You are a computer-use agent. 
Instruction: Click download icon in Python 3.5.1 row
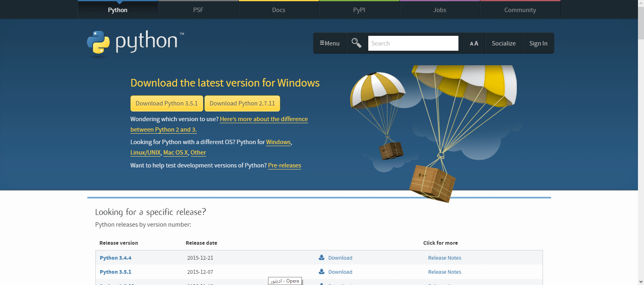pyautogui.click(x=322, y=272)
